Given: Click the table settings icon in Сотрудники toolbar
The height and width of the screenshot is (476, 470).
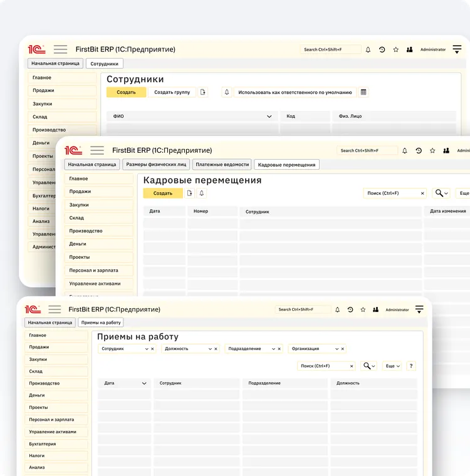Looking at the screenshot, I should (363, 92).
